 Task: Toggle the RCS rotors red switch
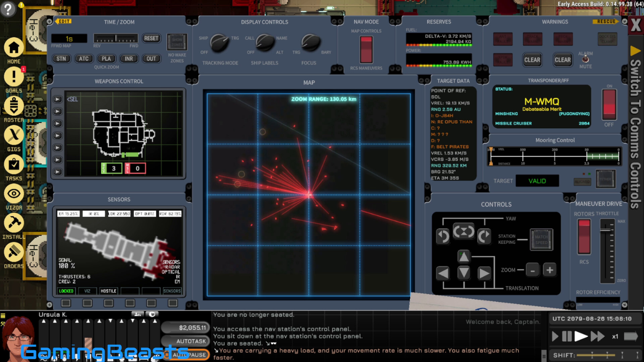(584, 236)
